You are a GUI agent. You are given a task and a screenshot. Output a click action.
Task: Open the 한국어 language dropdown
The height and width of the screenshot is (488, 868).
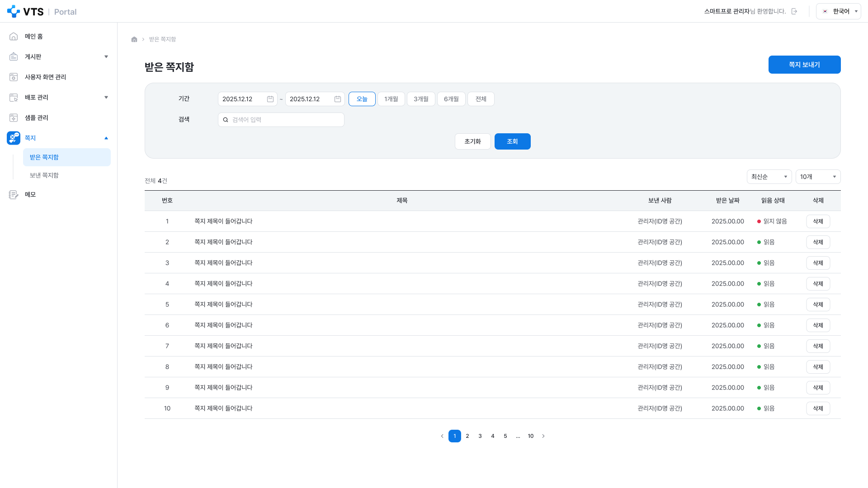tap(838, 11)
